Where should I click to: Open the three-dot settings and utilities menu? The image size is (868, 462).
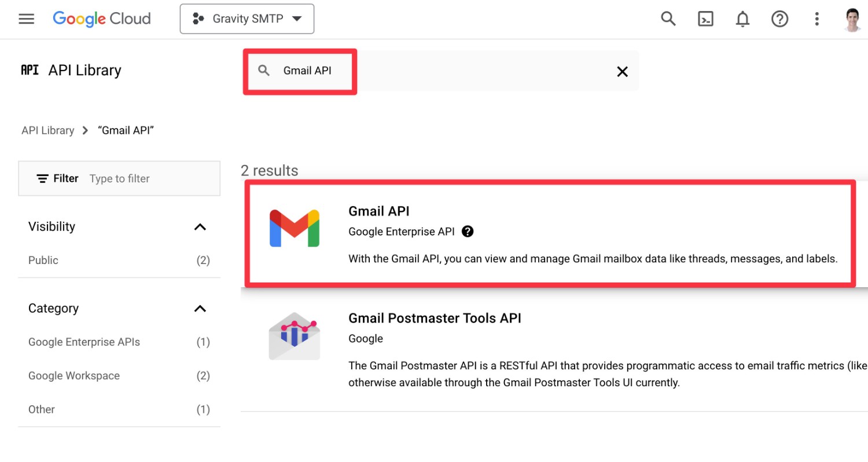pos(817,19)
